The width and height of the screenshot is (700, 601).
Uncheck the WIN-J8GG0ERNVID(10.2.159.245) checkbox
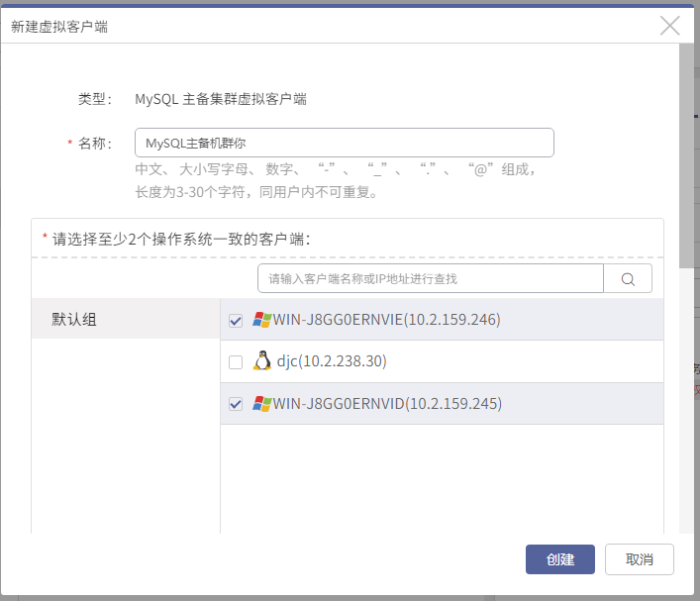[x=236, y=404]
